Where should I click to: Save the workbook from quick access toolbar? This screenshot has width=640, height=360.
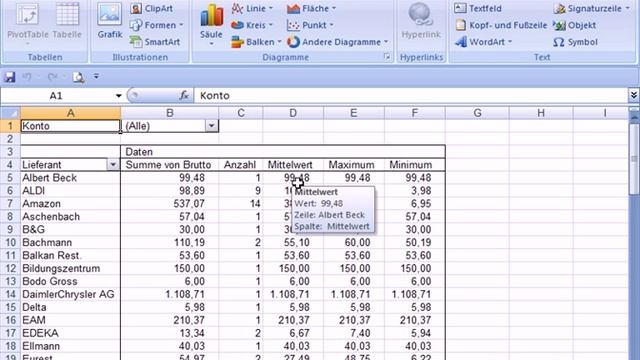coord(9,76)
